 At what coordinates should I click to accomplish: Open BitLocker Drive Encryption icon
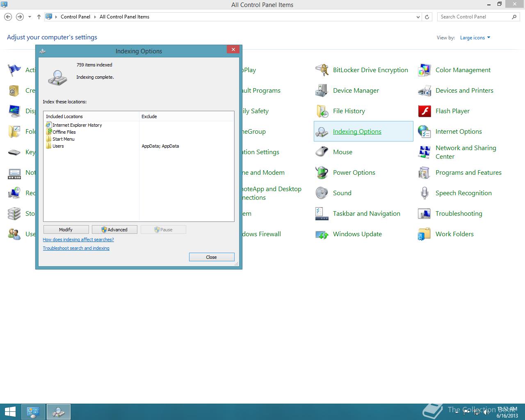(x=322, y=70)
